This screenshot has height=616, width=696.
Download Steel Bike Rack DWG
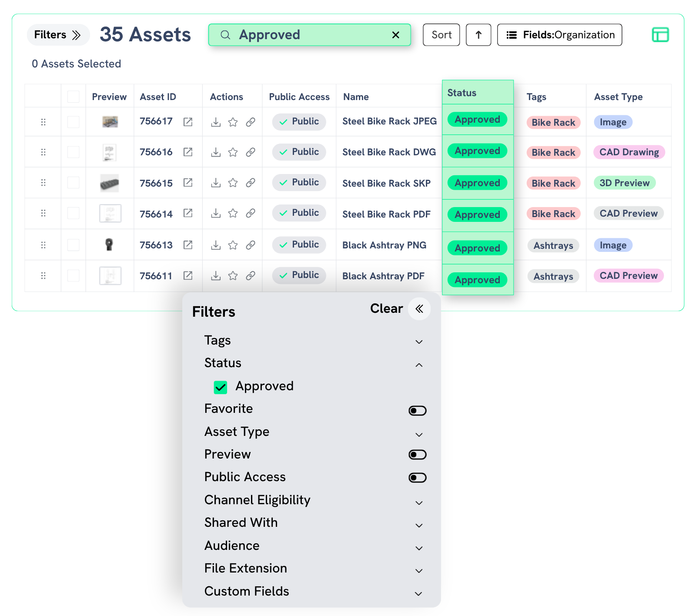216,152
